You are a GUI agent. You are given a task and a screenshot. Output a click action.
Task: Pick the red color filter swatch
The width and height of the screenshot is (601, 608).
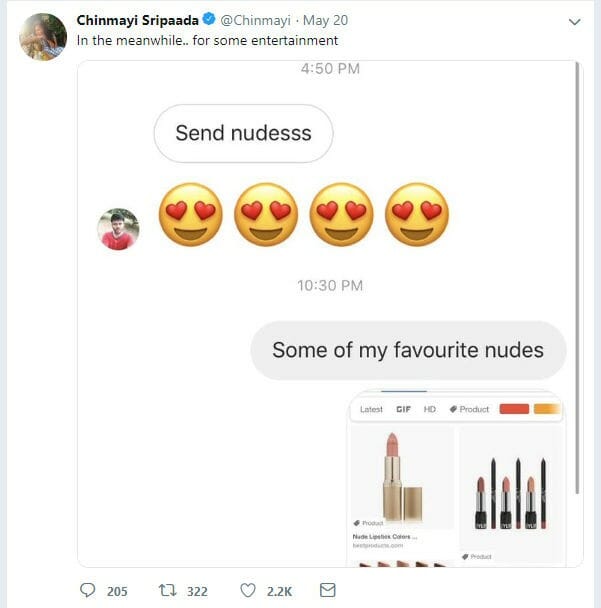pyautogui.click(x=513, y=409)
